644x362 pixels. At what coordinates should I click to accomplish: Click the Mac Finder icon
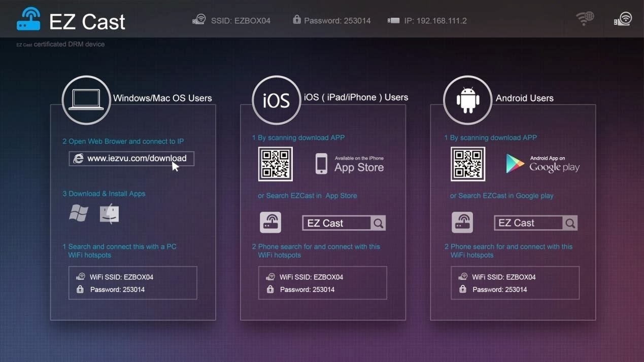109,213
